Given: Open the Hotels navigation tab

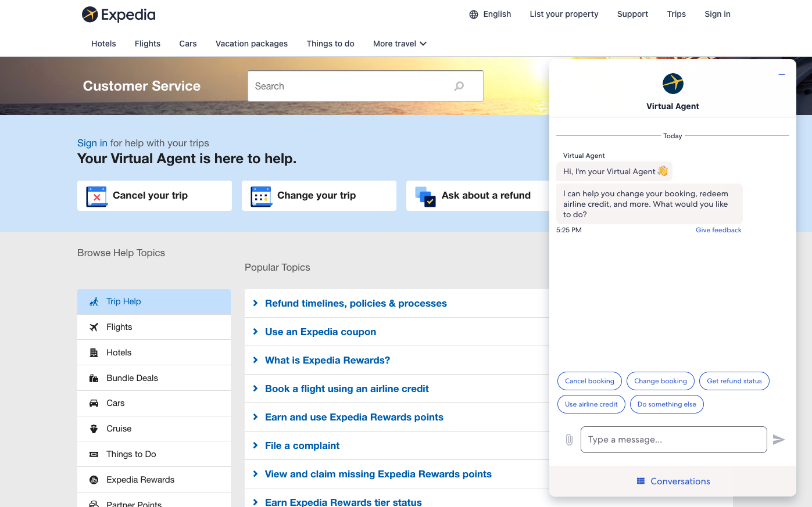Looking at the screenshot, I should point(103,44).
